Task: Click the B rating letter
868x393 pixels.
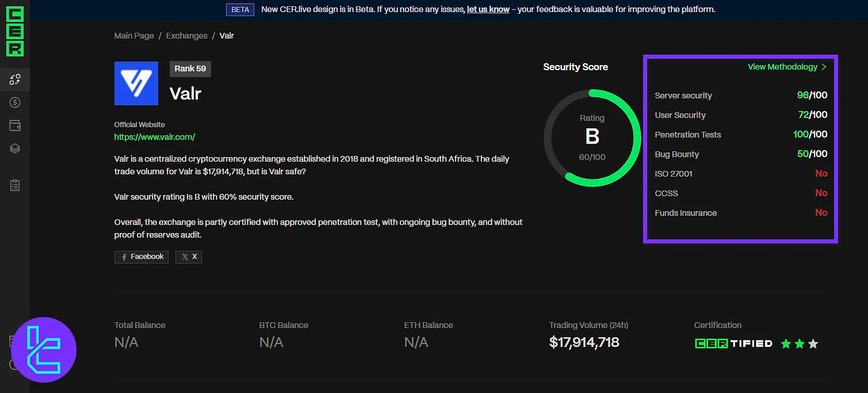Action: pyautogui.click(x=592, y=137)
